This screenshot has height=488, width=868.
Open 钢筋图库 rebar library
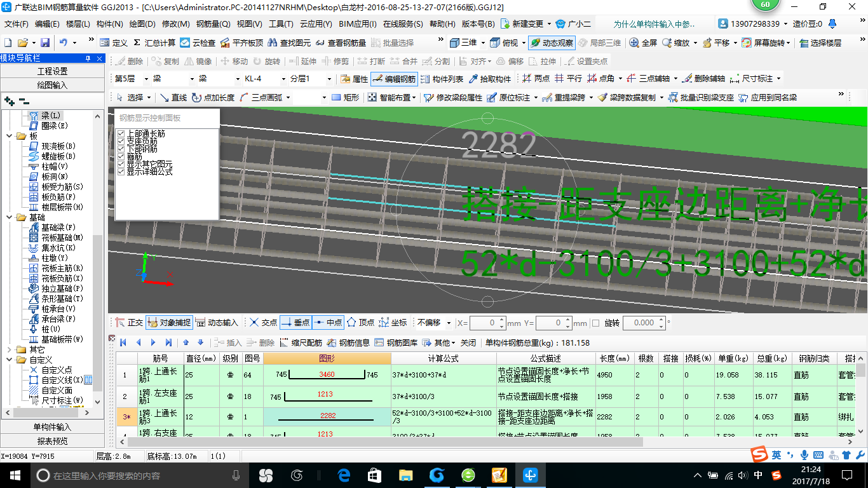tap(396, 342)
